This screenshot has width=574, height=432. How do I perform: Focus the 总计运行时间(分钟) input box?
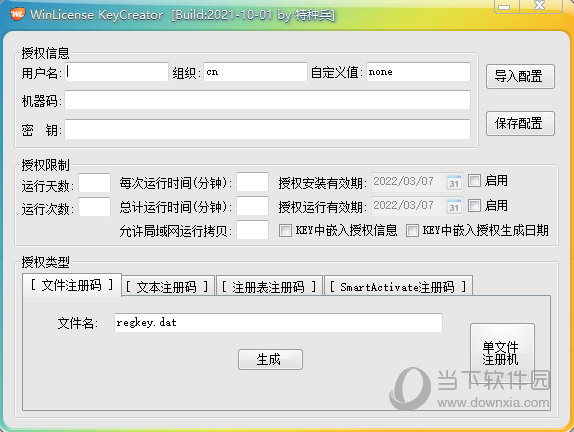click(x=252, y=206)
